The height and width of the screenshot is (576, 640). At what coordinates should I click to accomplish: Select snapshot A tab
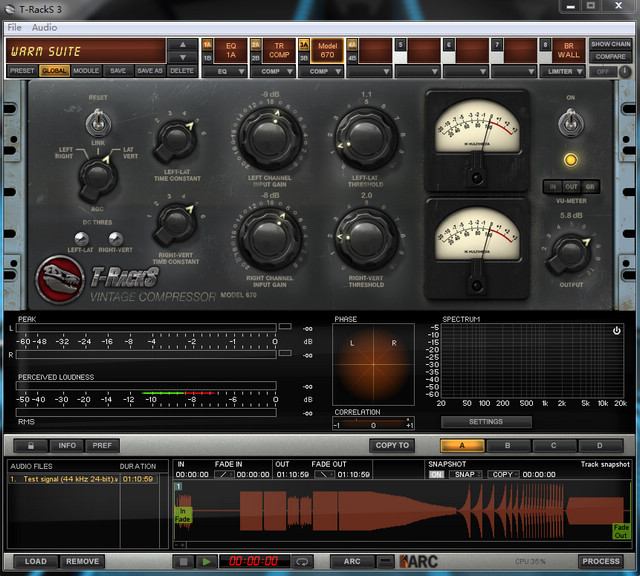tap(462, 445)
